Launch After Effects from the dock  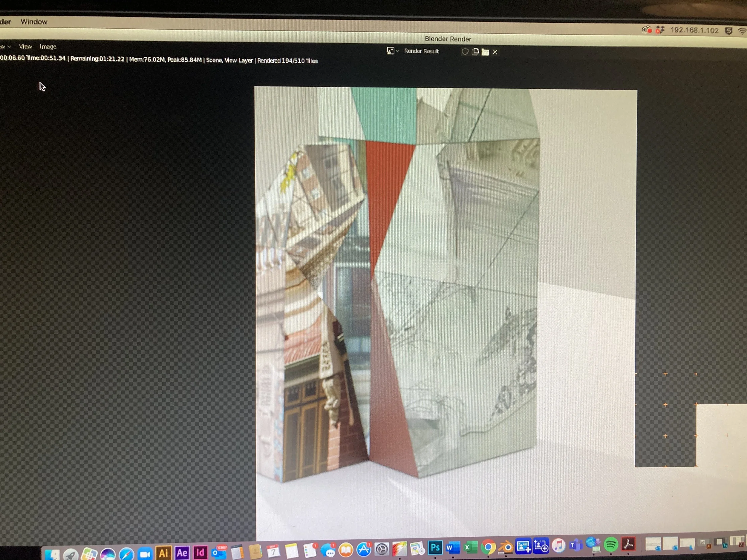[182, 553]
